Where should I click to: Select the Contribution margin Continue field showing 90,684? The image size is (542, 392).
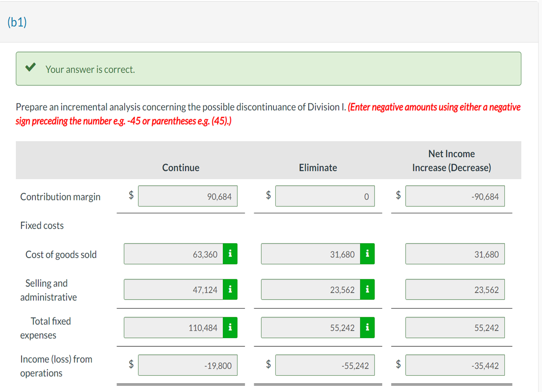[x=188, y=196]
